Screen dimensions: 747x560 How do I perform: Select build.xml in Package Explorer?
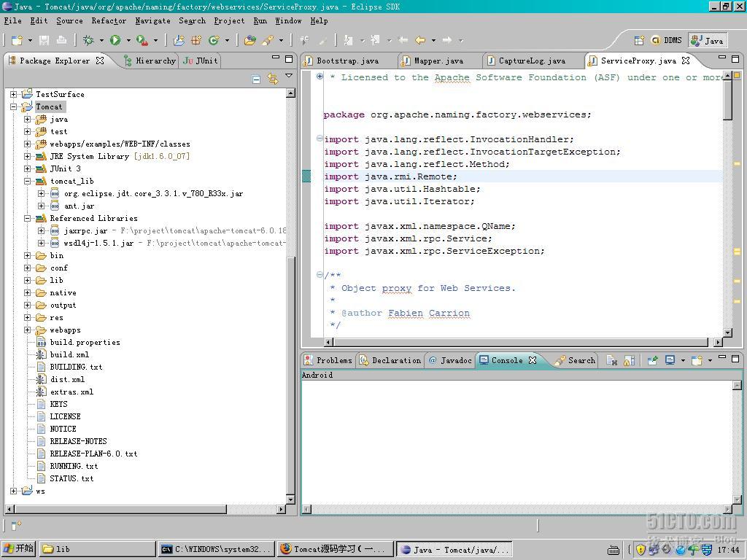[x=69, y=354]
